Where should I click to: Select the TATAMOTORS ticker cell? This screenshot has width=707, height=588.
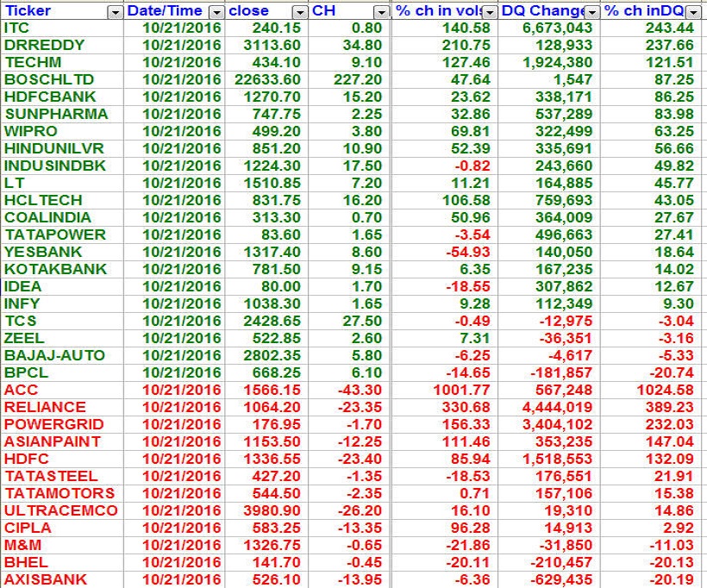point(59,493)
